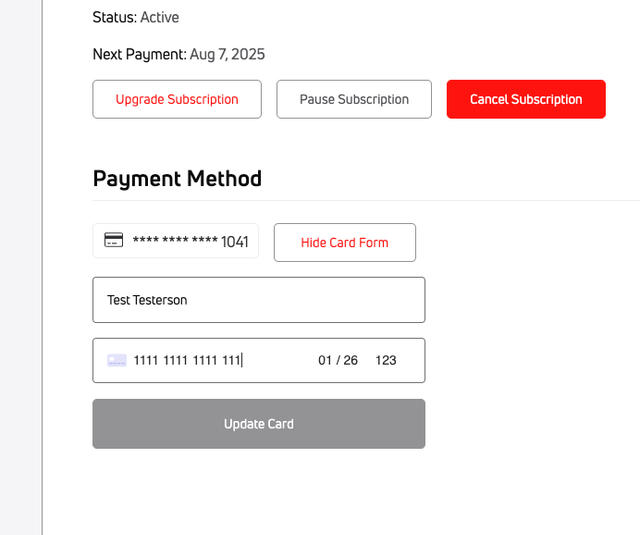Viewport: 640px width, 535px height.
Task: Click the Payment Method section heading
Action: 177,179
